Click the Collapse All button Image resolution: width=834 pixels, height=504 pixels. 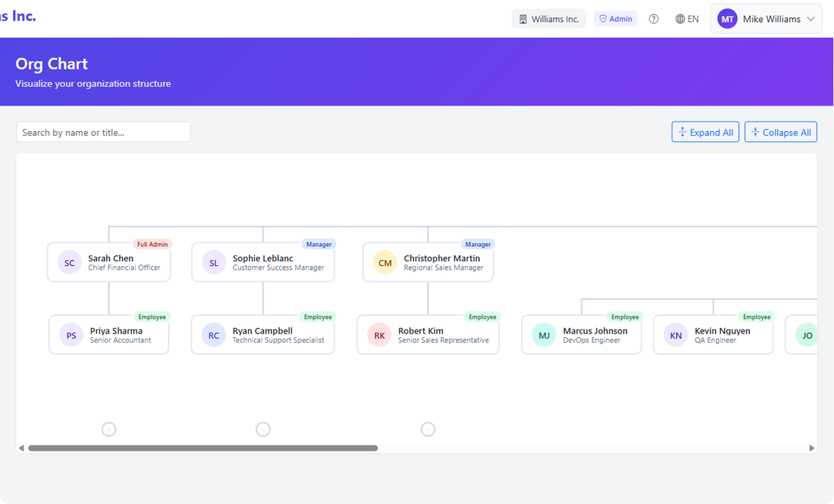tap(780, 131)
